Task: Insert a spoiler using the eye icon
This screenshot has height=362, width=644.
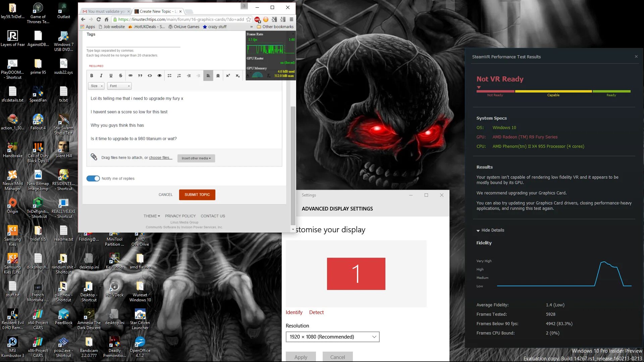Action: tap(160, 76)
